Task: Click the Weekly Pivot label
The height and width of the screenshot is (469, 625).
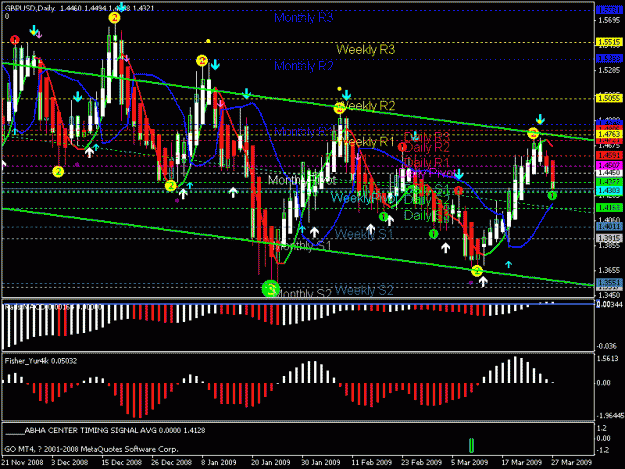Action: [363, 198]
